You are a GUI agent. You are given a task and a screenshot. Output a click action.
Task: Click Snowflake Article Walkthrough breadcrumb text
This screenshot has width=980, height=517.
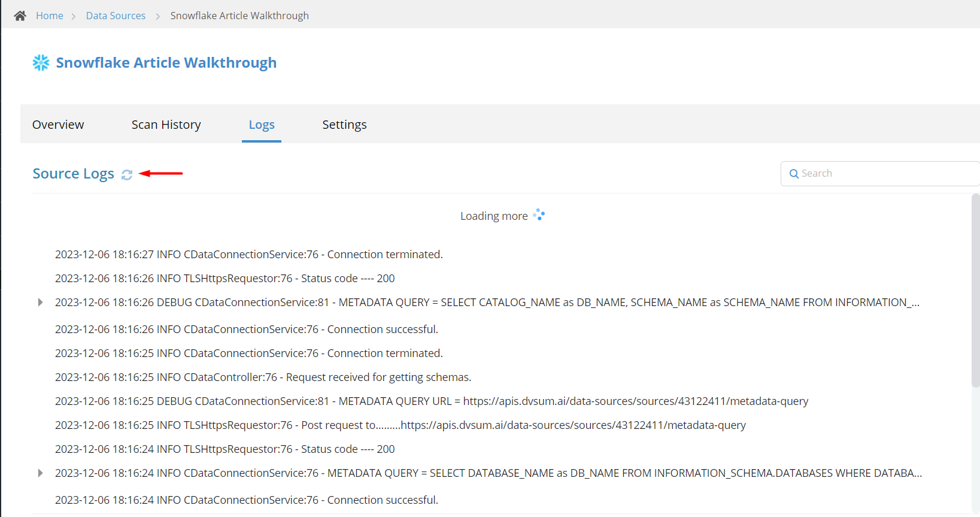[239, 16]
